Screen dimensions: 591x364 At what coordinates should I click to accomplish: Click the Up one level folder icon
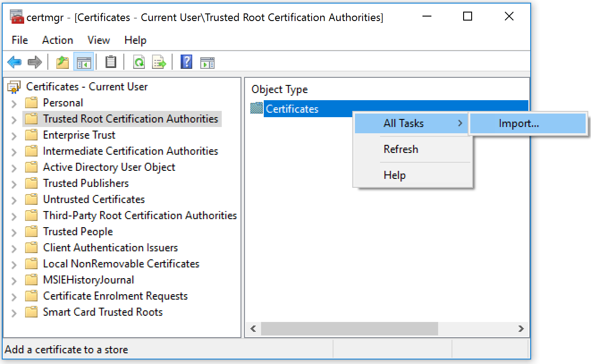point(63,62)
